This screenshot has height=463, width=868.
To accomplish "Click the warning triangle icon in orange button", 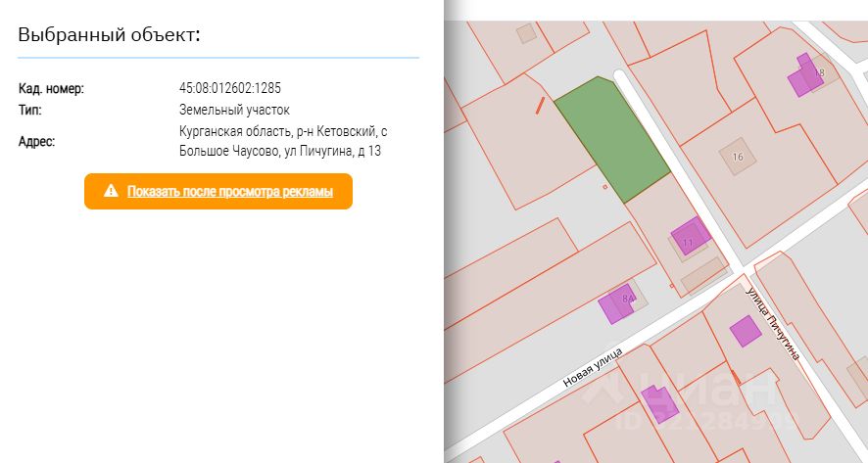I will click(111, 191).
